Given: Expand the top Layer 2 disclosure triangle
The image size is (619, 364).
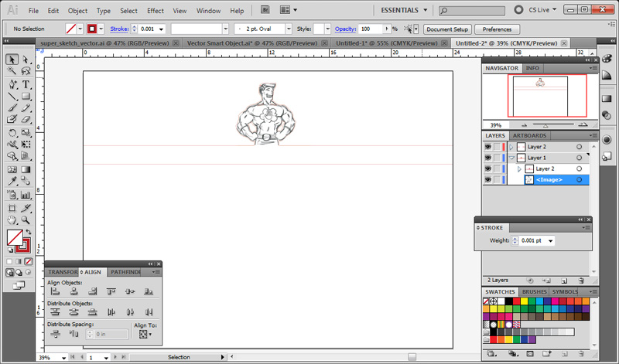Looking at the screenshot, I should [511, 147].
